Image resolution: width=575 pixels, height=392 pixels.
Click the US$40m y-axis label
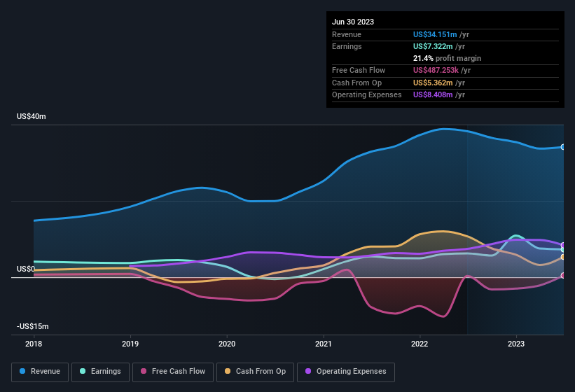click(32, 116)
